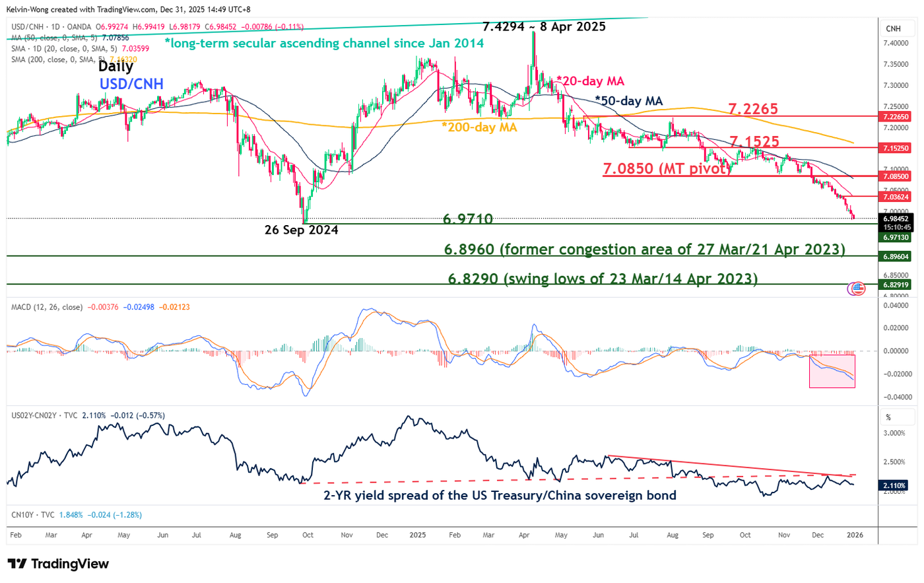Viewport: 924px width, 583px height.
Task: Select the CNH currency unit button on price scale
Action: coord(896,28)
